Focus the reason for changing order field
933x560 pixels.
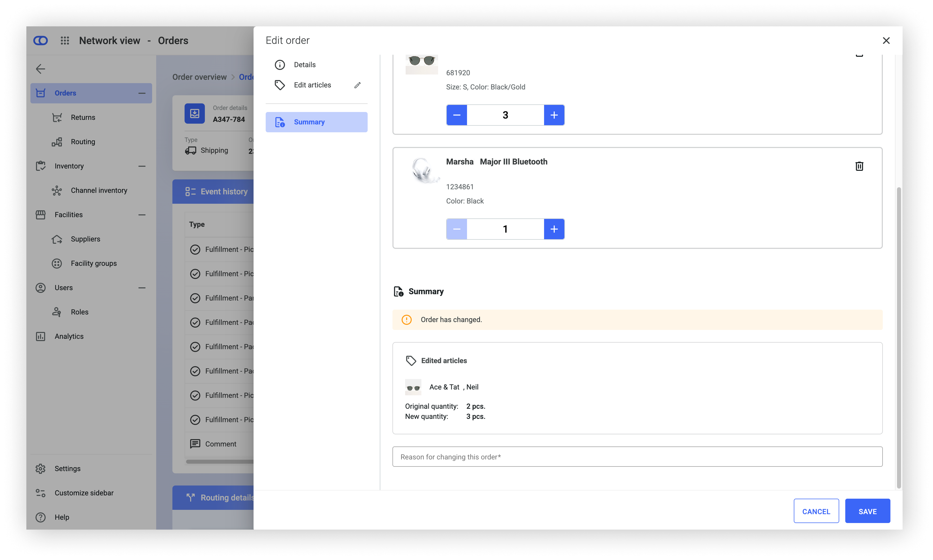click(x=637, y=457)
